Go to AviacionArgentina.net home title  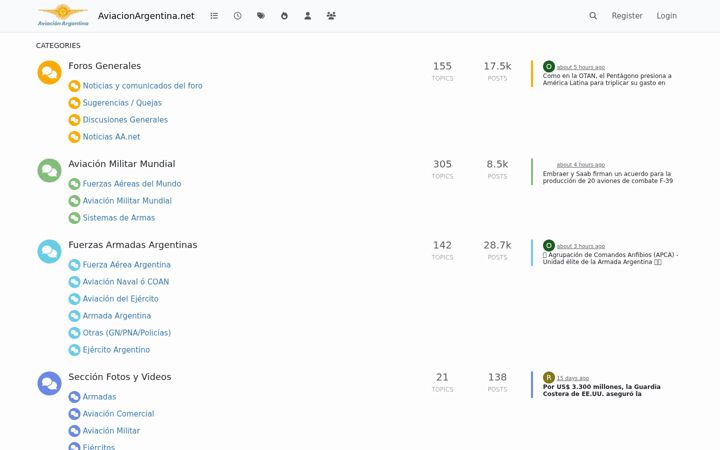(146, 16)
